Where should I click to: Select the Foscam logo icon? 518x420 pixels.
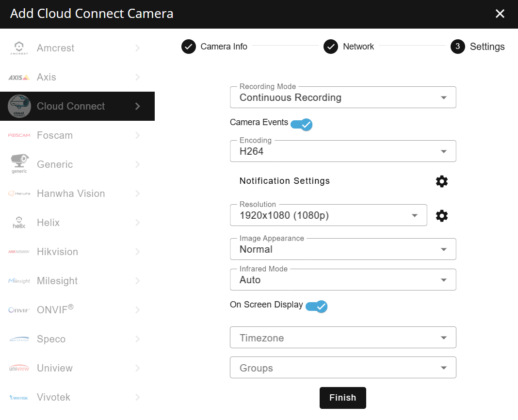click(x=19, y=135)
